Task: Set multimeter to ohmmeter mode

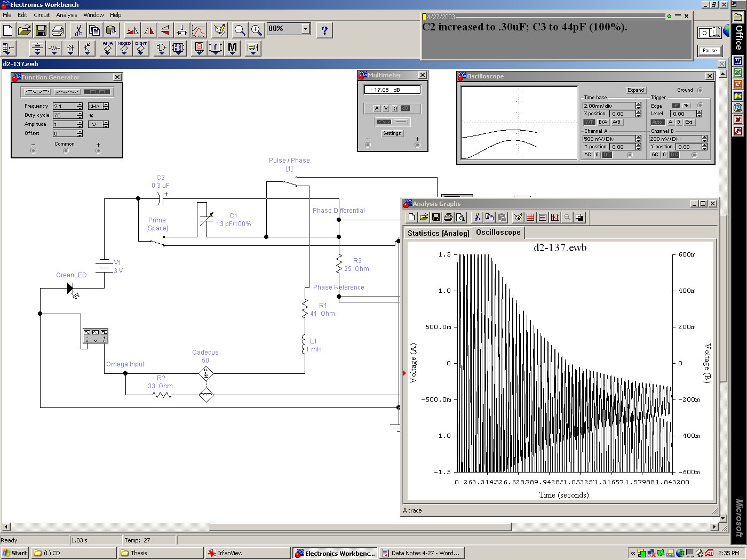Action: 395,108
